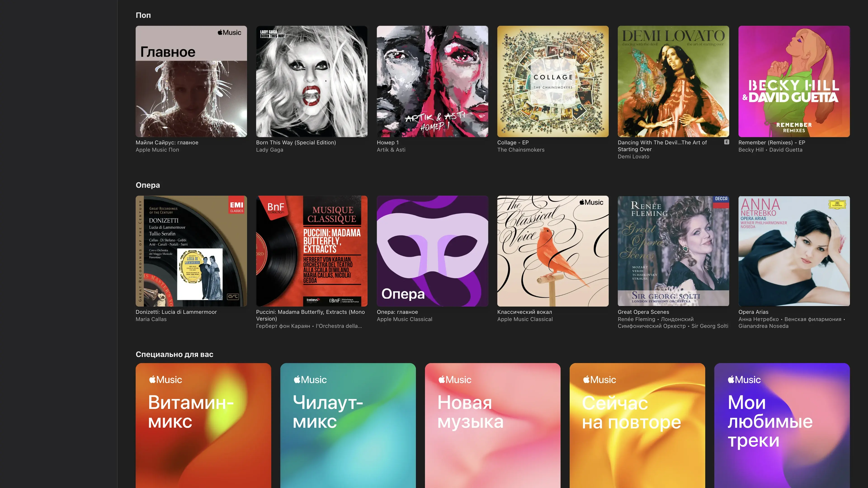Open Anna Netrebko Opera Arias album cover
This screenshot has width=868, height=488.
pos(794,251)
